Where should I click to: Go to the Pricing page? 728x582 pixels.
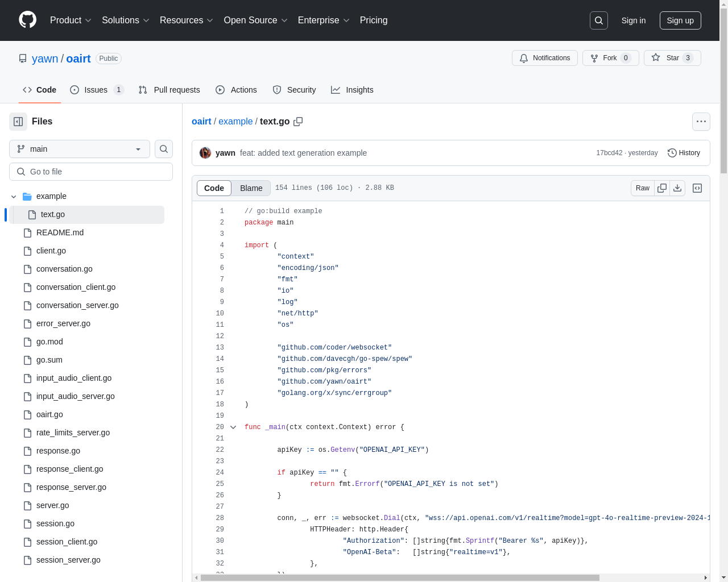tap(374, 20)
